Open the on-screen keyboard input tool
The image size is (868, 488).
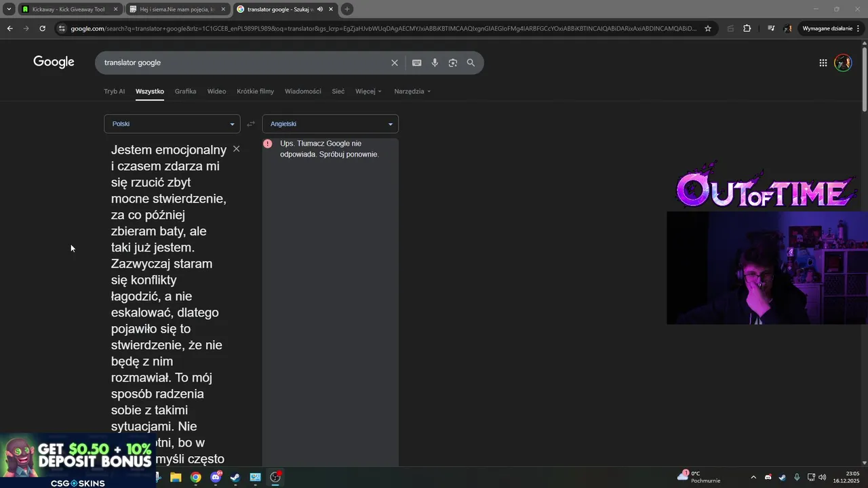[x=416, y=62]
